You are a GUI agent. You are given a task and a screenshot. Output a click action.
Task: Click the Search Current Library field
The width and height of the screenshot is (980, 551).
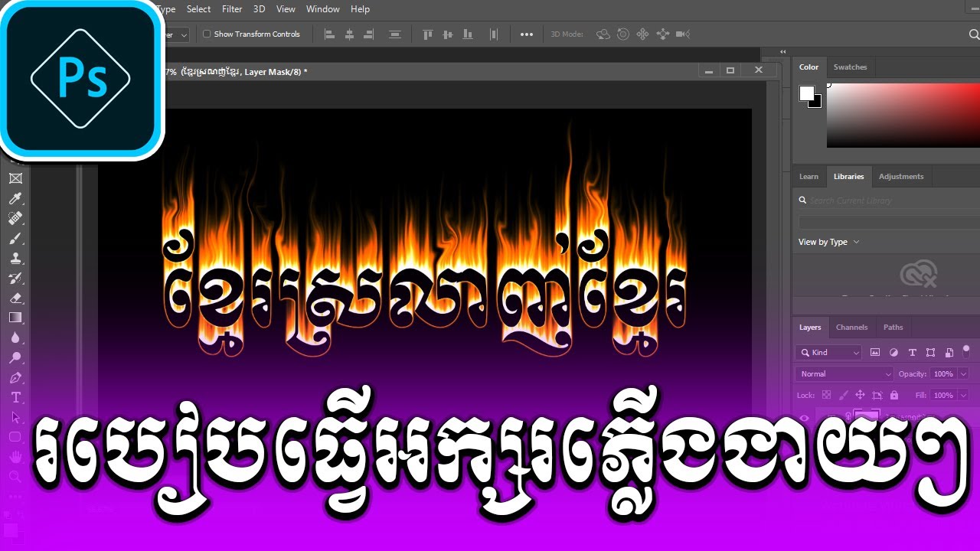pos(888,201)
